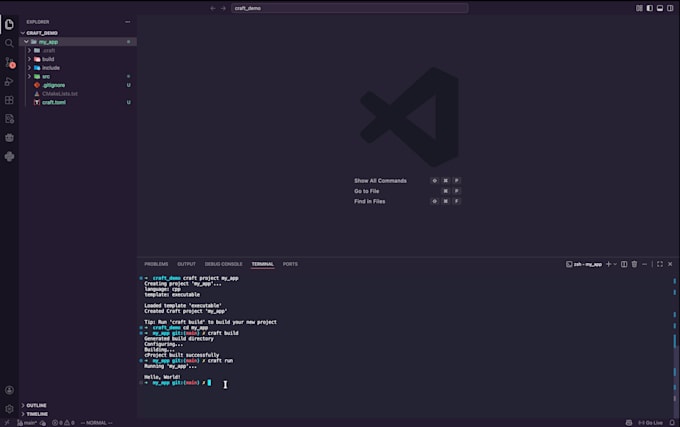Screen dimensions: 680x427
Task: Click the terminal prompt cursor line
Action: pyautogui.click(x=178, y=383)
